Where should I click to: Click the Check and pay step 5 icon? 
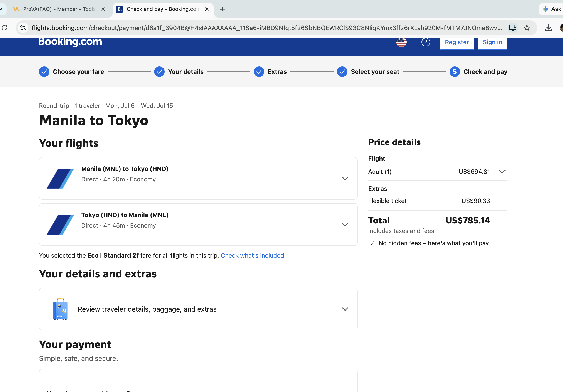tap(455, 72)
